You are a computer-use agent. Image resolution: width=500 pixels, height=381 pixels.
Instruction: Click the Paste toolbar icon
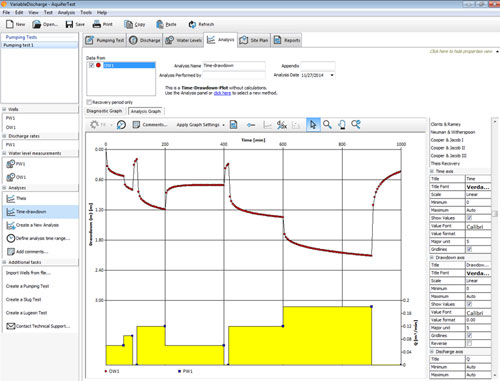pos(160,24)
